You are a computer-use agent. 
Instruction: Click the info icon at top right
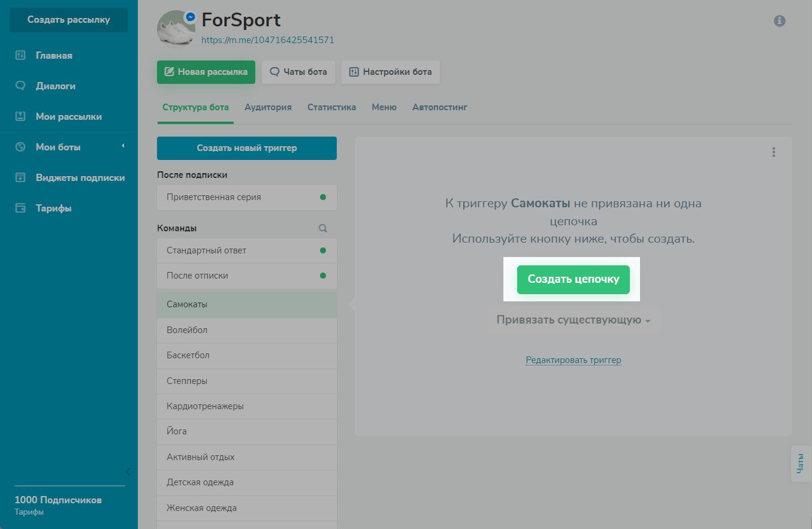(779, 21)
